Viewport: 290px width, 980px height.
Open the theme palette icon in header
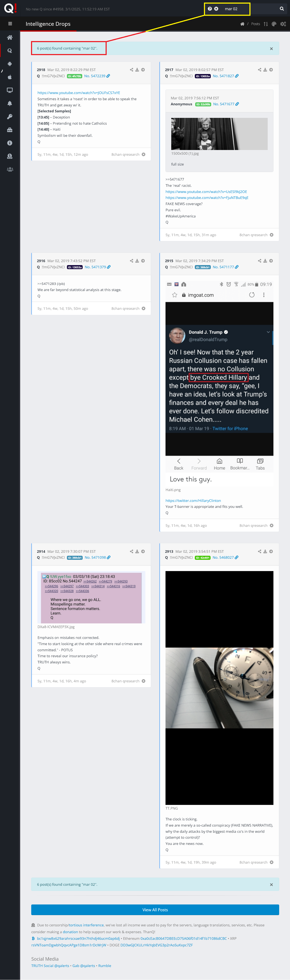click(274, 24)
